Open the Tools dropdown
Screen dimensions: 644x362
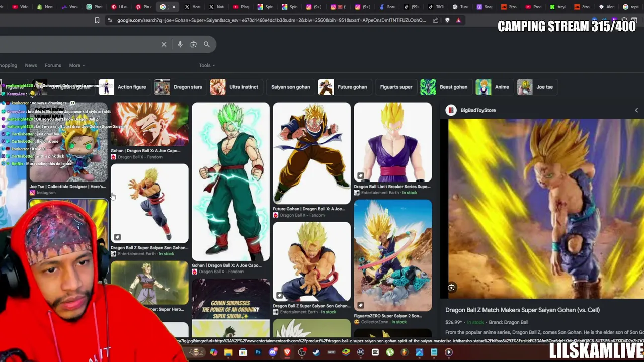[207, 65]
